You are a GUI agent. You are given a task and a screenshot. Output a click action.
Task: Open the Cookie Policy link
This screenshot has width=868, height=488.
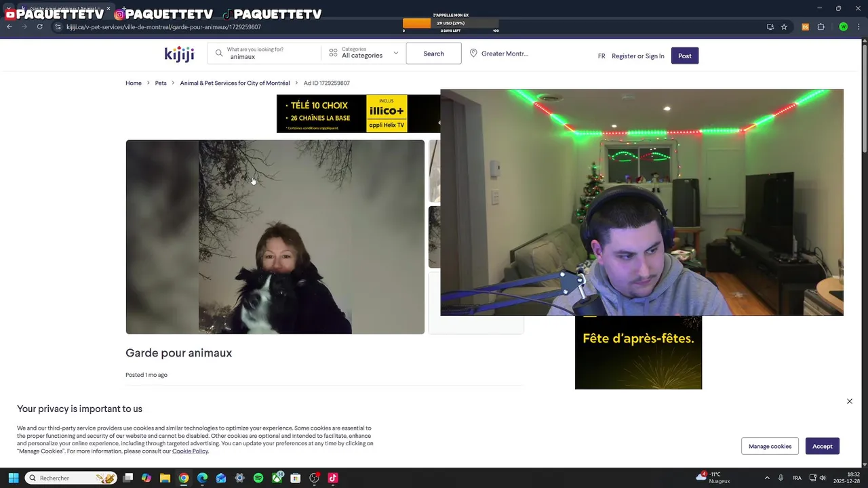(x=190, y=451)
